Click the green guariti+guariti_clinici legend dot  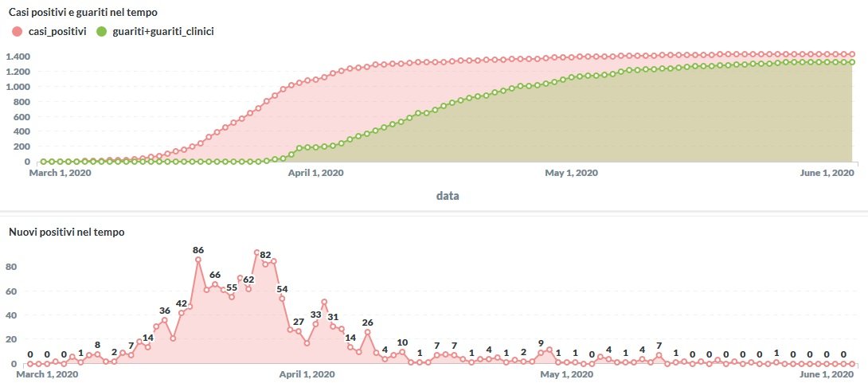point(101,31)
